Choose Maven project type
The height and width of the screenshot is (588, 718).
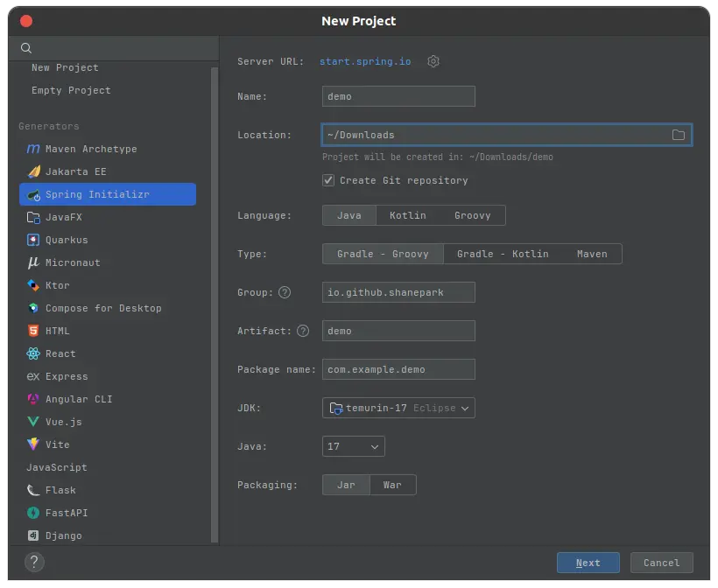click(592, 254)
